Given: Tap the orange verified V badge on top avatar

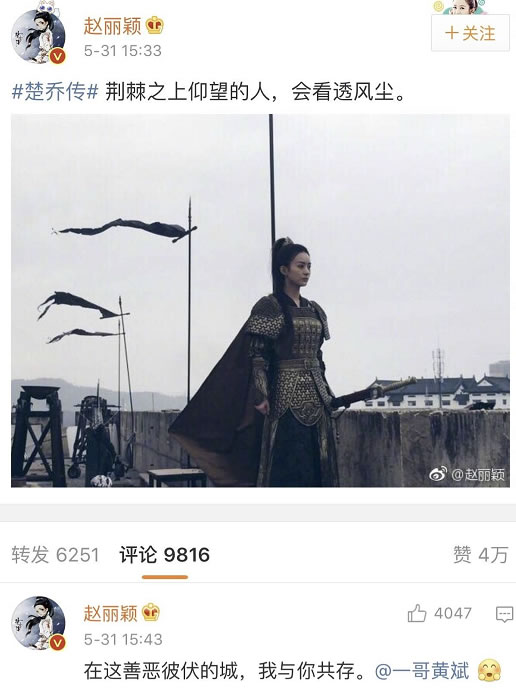Looking at the screenshot, I should click(58, 56).
